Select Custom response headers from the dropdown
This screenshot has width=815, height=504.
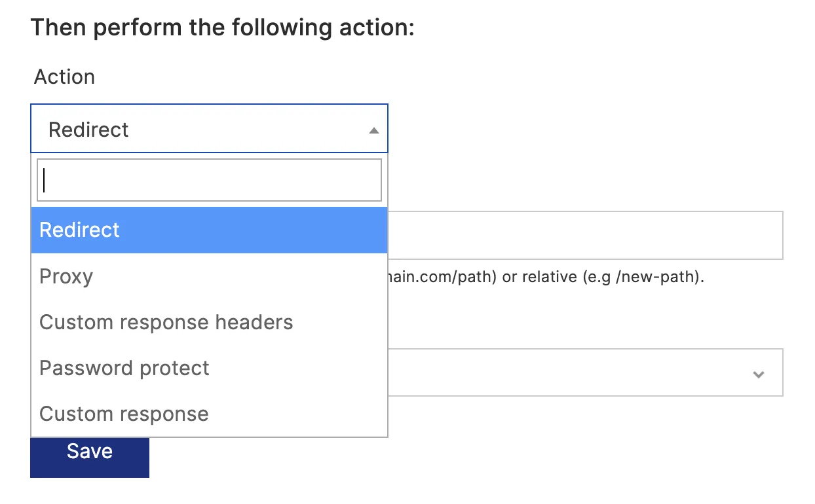click(x=166, y=321)
